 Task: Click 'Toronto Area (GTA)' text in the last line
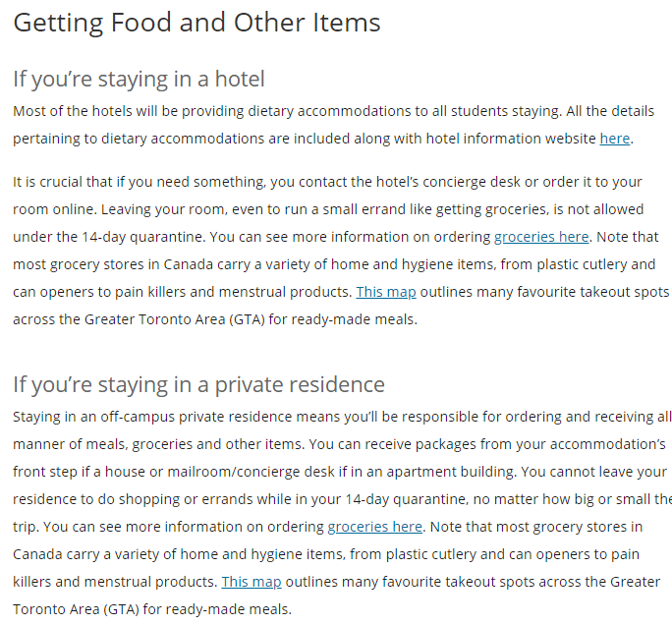[x=77, y=609]
